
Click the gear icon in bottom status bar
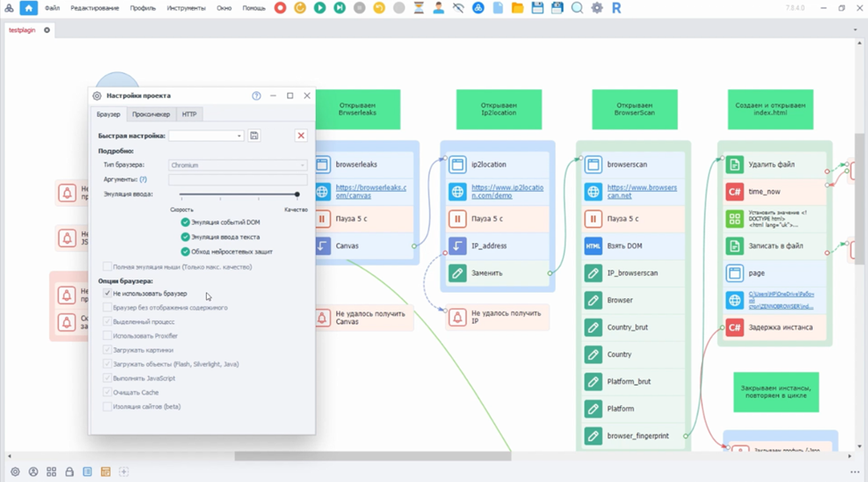click(15, 471)
